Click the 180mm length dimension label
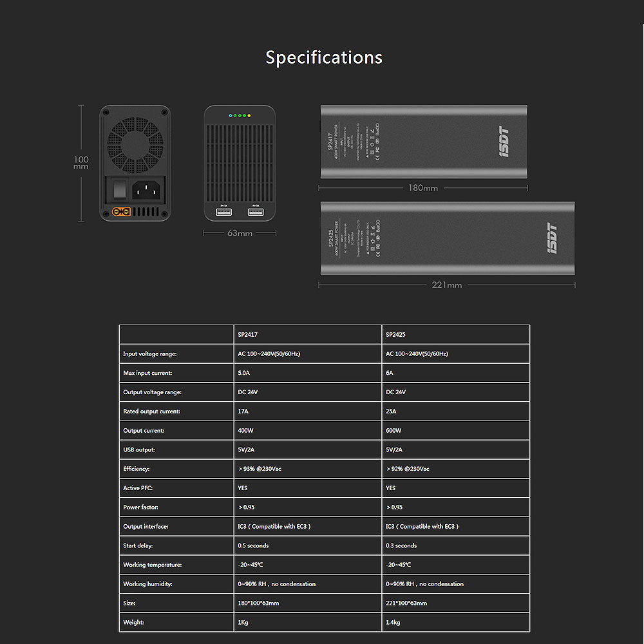The image size is (644, 644). (x=422, y=188)
